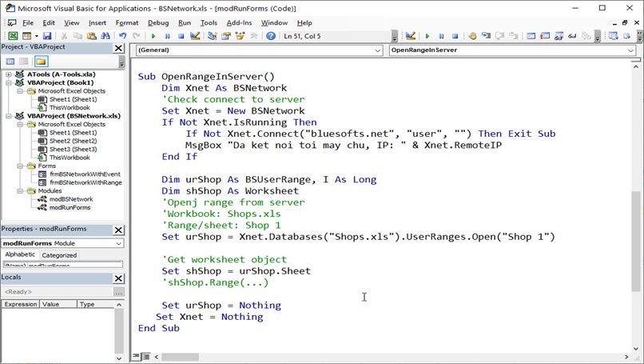Click the Quick Watch glasses icon

(573, 36)
